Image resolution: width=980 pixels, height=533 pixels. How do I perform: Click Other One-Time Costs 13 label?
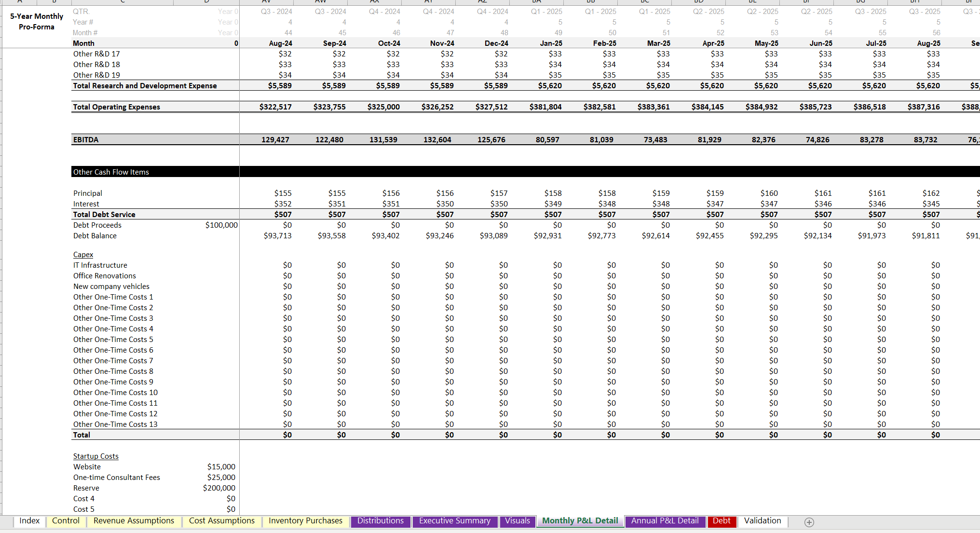pos(115,424)
